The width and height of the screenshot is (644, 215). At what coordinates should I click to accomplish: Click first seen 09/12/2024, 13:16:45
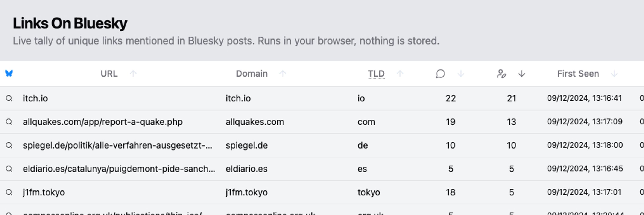click(585, 169)
